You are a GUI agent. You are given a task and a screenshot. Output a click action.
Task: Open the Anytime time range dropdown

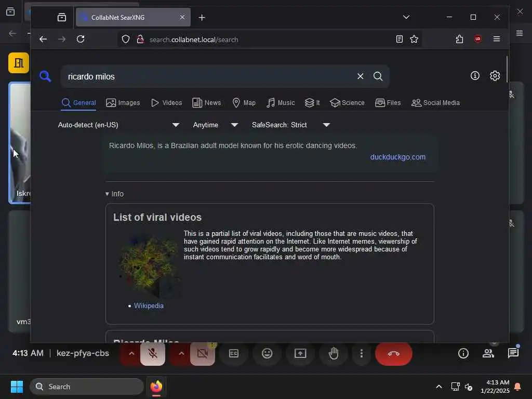tap(215, 125)
